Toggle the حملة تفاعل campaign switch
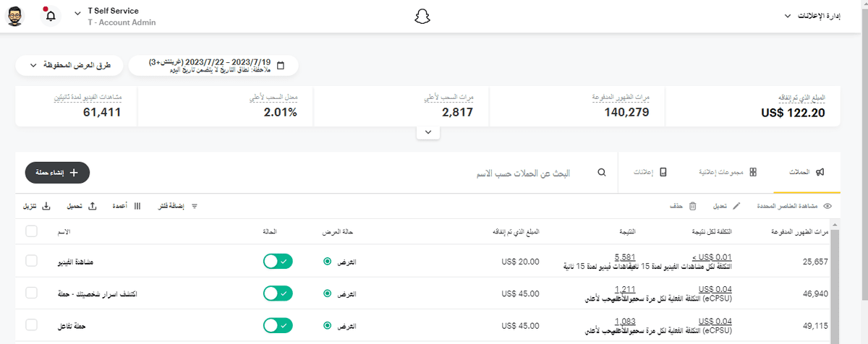868x344 pixels. coord(278,325)
